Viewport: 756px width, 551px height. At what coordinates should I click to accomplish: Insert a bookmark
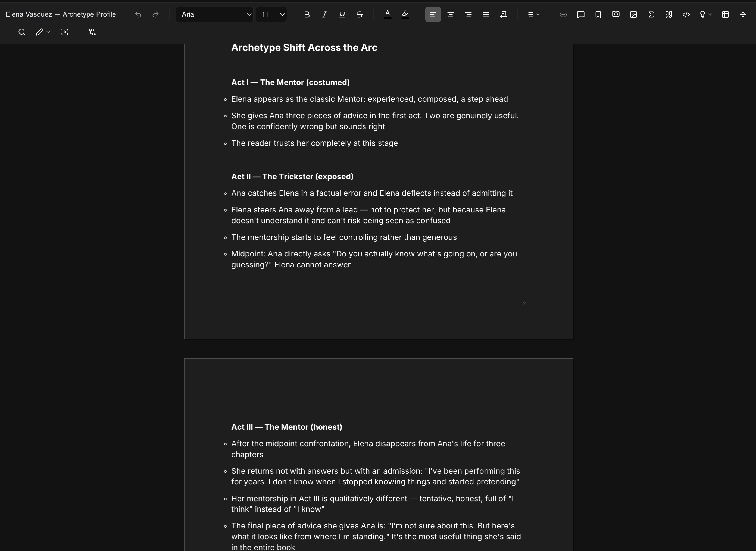coord(598,15)
